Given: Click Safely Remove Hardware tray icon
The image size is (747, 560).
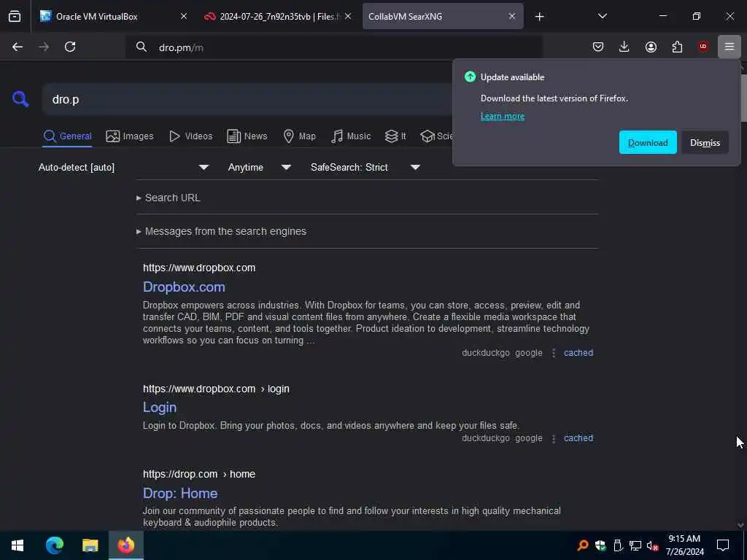Looking at the screenshot, I should click(618, 545).
